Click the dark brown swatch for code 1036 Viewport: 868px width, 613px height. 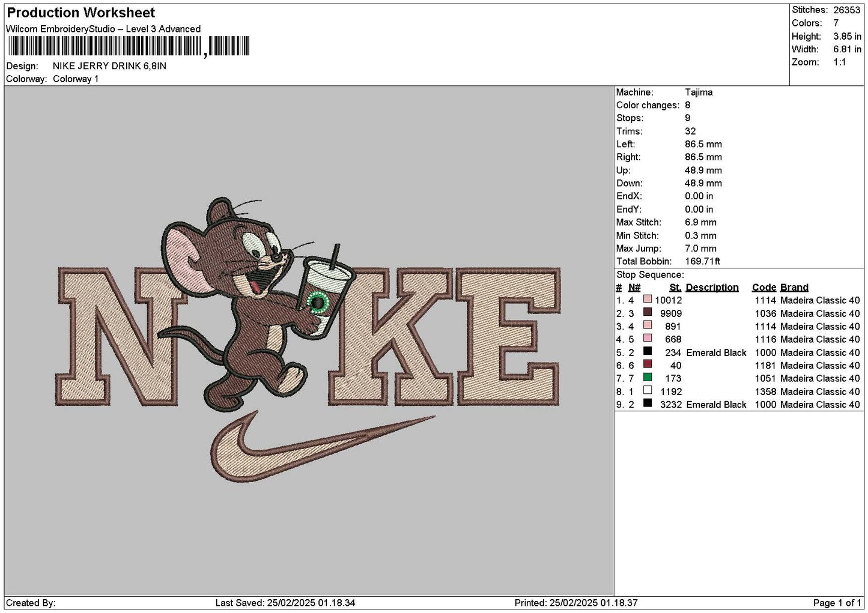pos(647,312)
